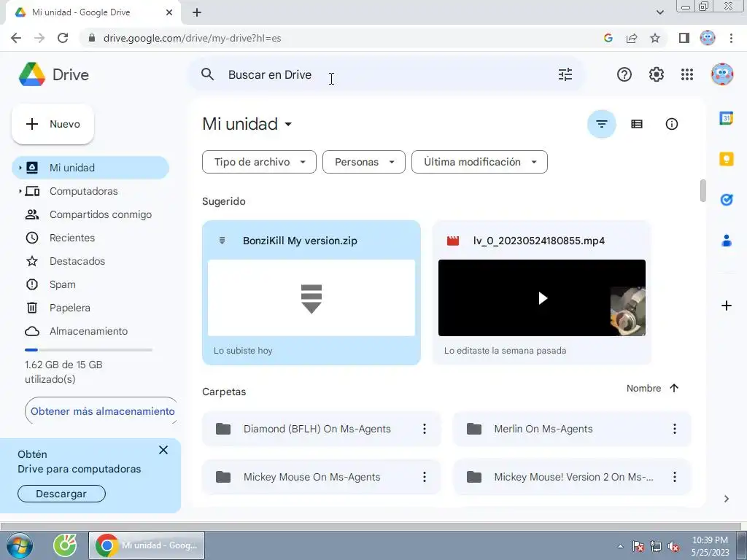Open the Help question mark menu
This screenshot has height=560, width=747.
(x=624, y=74)
